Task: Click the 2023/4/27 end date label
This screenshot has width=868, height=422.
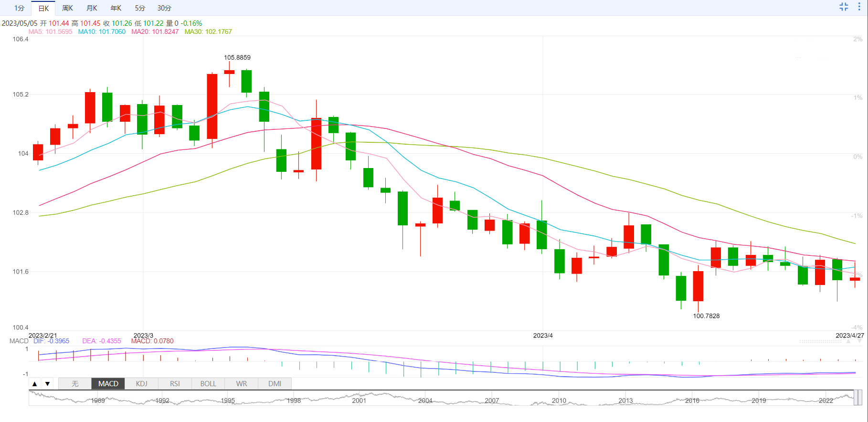Action: tap(850, 336)
